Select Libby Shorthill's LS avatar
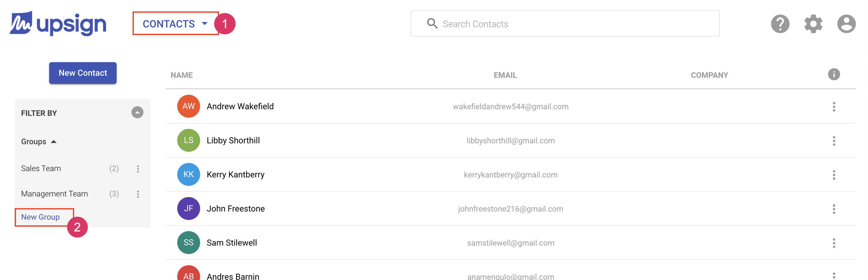 click(x=188, y=140)
